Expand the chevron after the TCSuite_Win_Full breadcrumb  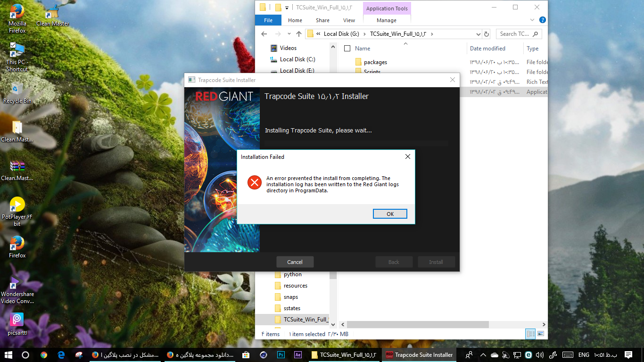[x=431, y=34]
